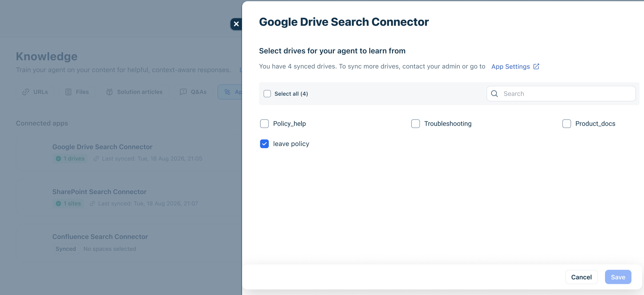
Task: Open the Google Drive Search Connector card
Action: (129, 153)
